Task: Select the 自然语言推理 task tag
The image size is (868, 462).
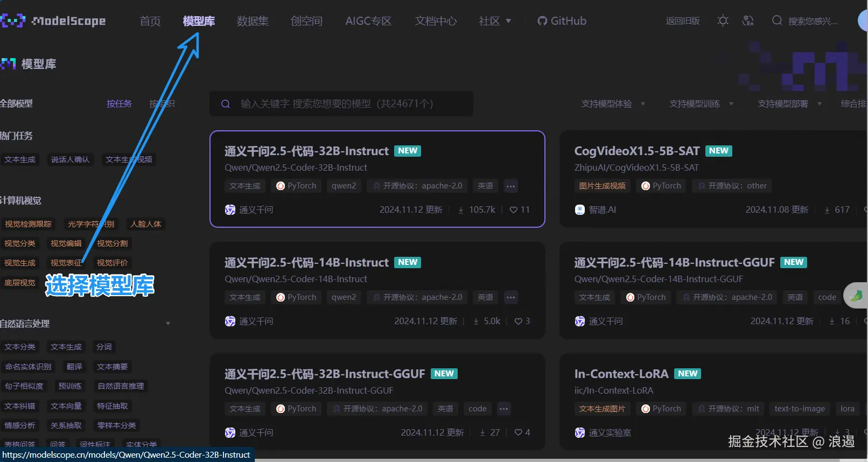Action: coord(121,386)
